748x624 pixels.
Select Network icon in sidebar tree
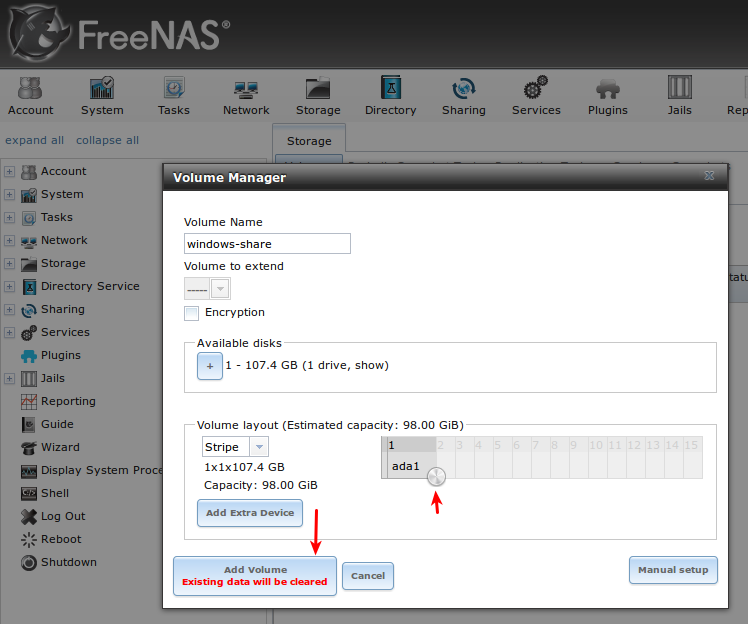[29, 241]
